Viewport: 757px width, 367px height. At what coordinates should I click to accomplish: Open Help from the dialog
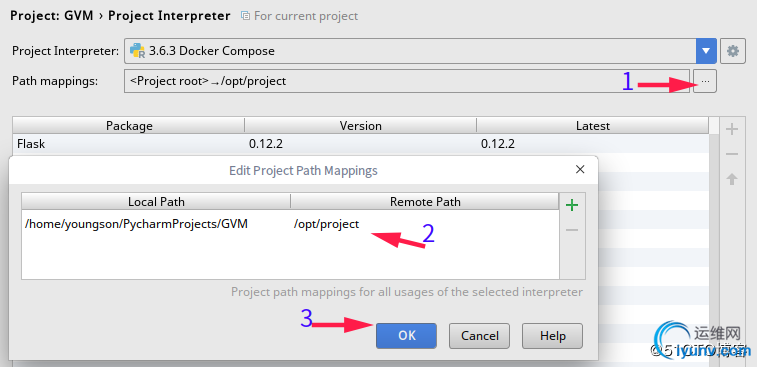pyautogui.click(x=552, y=336)
